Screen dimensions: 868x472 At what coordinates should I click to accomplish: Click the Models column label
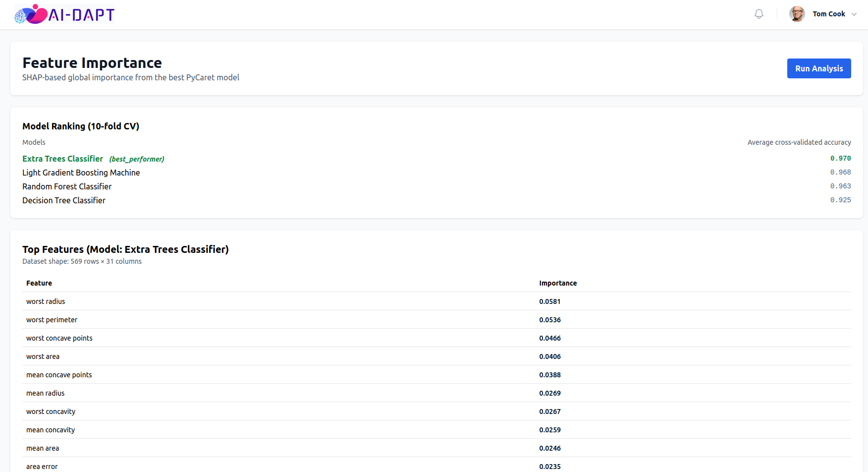34,142
